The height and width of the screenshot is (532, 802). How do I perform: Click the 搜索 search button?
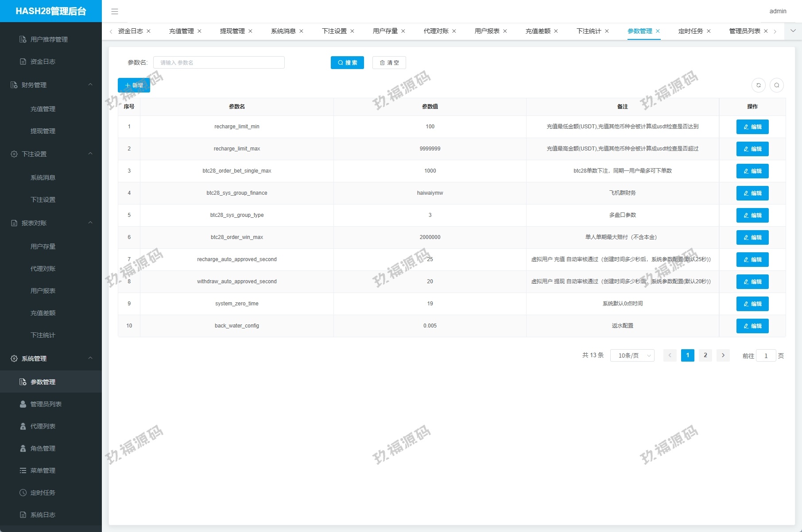pos(347,63)
